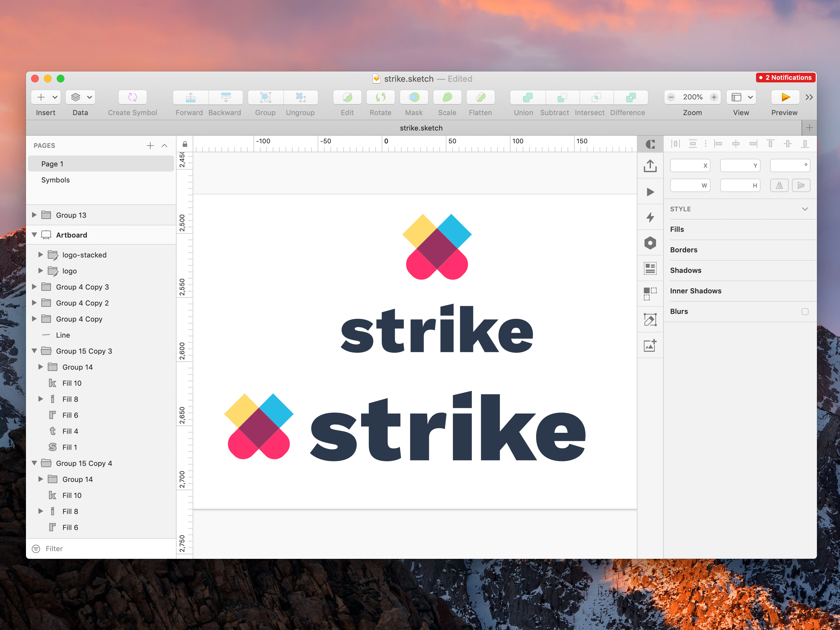Click the lightning bolt icon in side strip
Screen dimensions: 840x630
point(650,217)
